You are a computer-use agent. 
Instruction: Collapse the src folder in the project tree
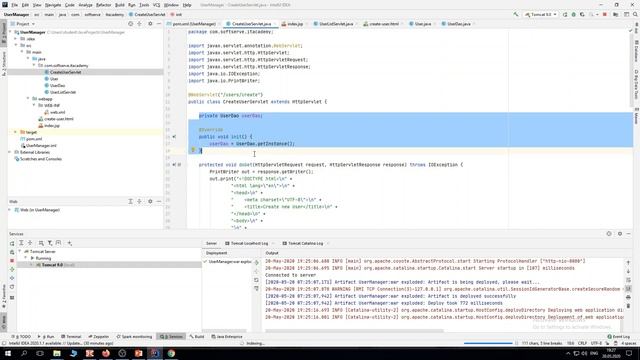click(x=16, y=45)
